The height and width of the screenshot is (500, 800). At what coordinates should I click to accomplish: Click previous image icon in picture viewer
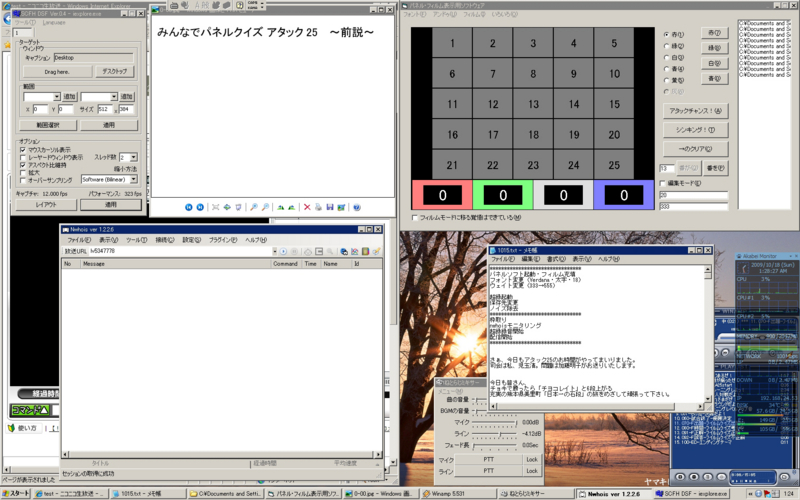(189, 207)
